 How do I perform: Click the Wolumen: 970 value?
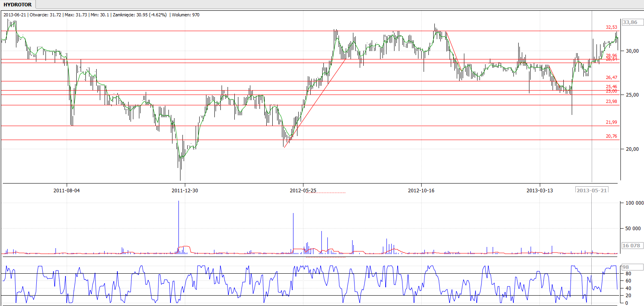pyautogui.click(x=186, y=15)
